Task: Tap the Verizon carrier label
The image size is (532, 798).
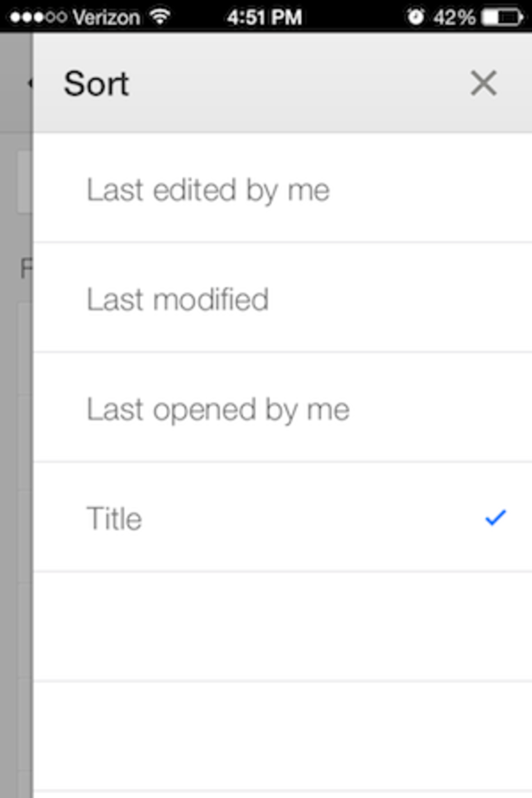Action: pyautogui.click(x=106, y=17)
